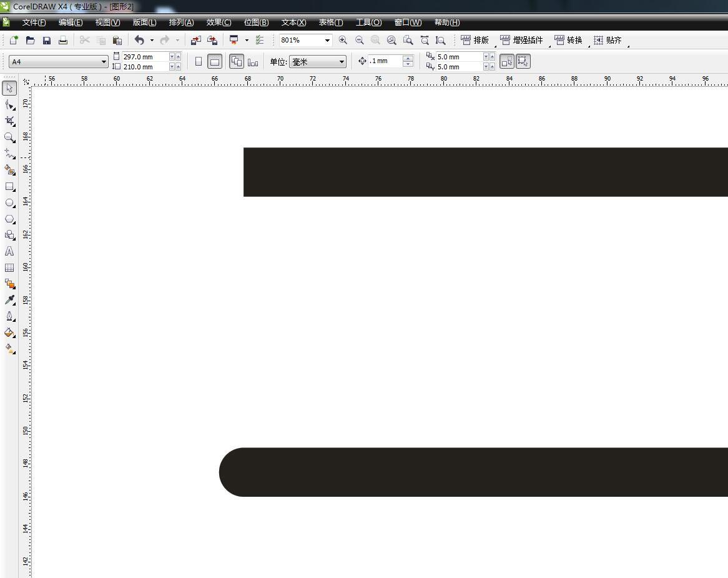Click the page width 297.0 mm field
Image resolution: width=728 pixels, height=578 pixels.
145,57
